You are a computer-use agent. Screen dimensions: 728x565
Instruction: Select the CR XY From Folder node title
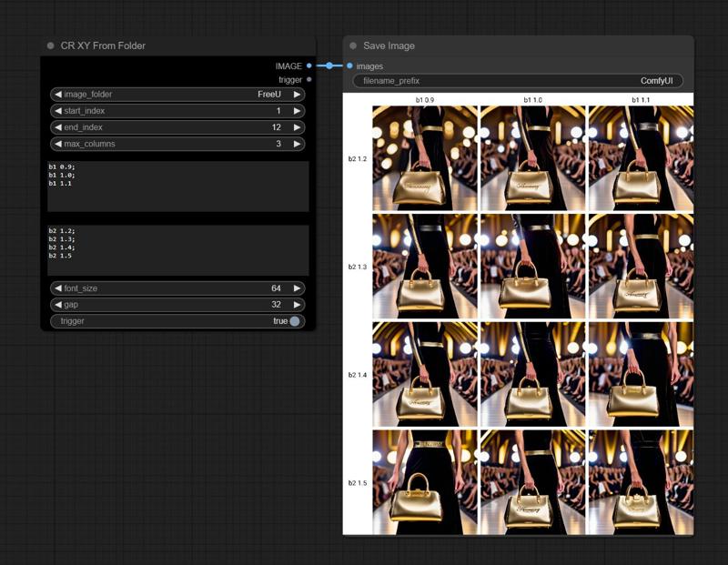(x=103, y=45)
